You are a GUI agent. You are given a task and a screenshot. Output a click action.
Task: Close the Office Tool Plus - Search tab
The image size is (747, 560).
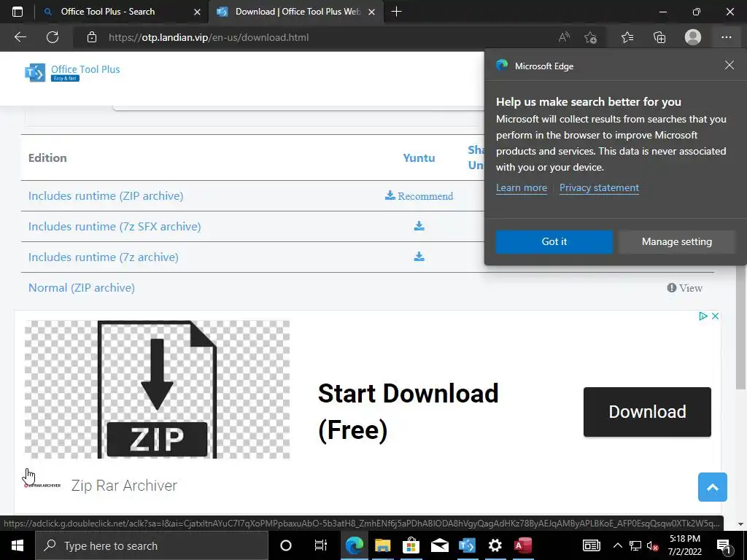click(197, 12)
